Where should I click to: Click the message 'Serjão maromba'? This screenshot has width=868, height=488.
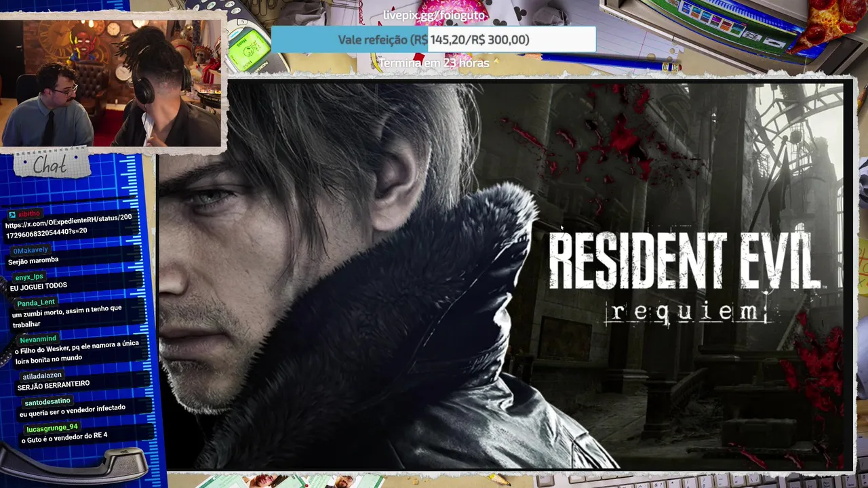click(x=33, y=261)
